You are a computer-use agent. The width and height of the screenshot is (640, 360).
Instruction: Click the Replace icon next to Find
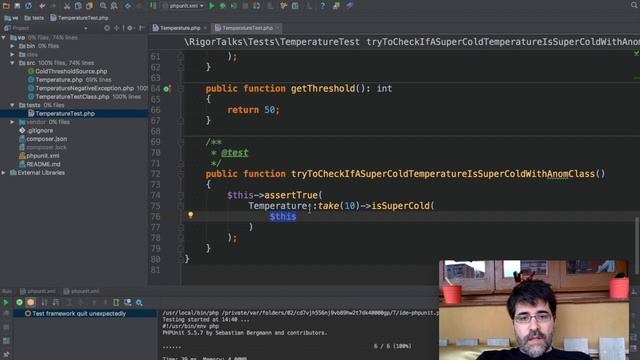tap(114, 6)
